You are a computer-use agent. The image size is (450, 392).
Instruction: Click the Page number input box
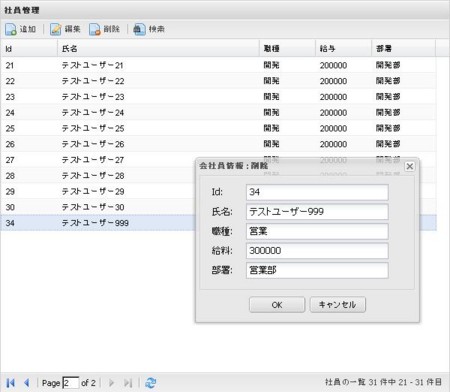click(71, 383)
